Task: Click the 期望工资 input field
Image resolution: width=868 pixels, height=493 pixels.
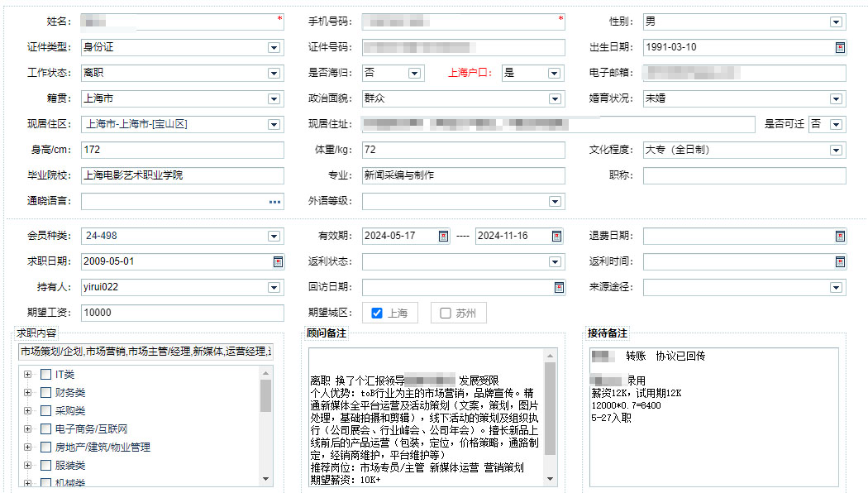Action: pos(182,313)
